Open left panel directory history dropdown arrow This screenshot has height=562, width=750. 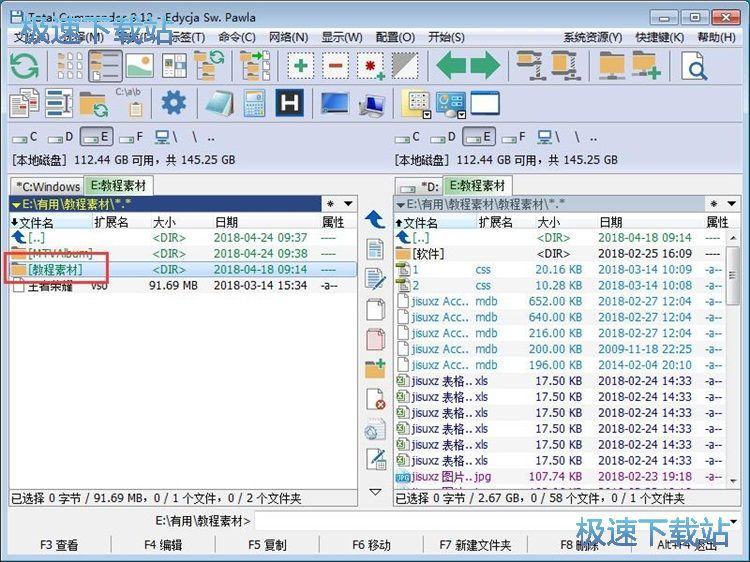349,204
